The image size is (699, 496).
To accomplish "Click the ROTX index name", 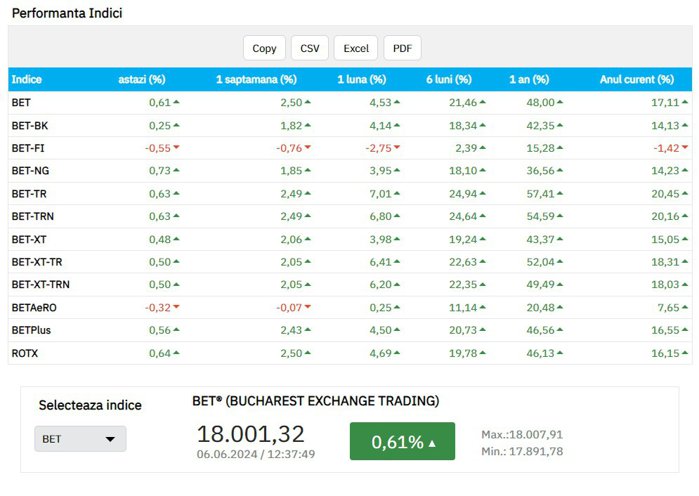I will coord(25,353).
